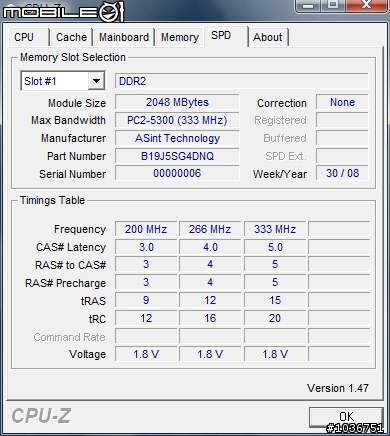Click the 333 MHz frequency cell
This screenshot has height=436, width=390.
[x=275, y=229]
